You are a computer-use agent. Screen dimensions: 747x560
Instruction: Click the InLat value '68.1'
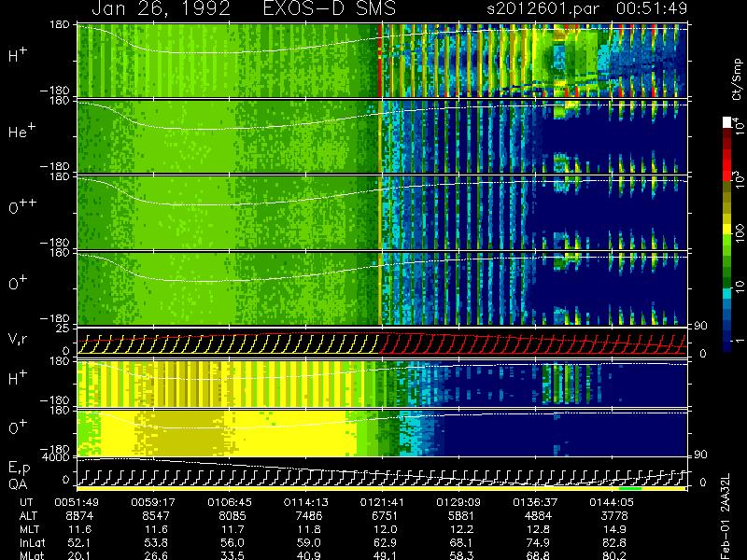462,543
